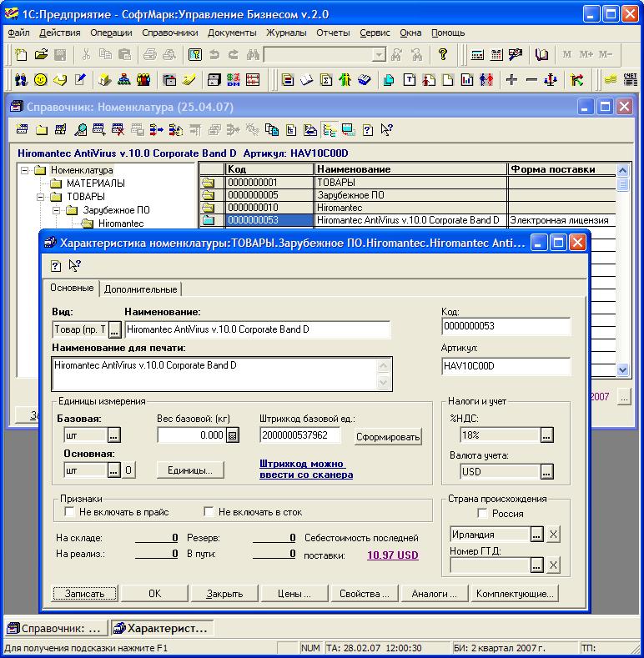
Task: Follow the Штрихкод можно ввести со сканера link
Action: (x=306, y=470)
